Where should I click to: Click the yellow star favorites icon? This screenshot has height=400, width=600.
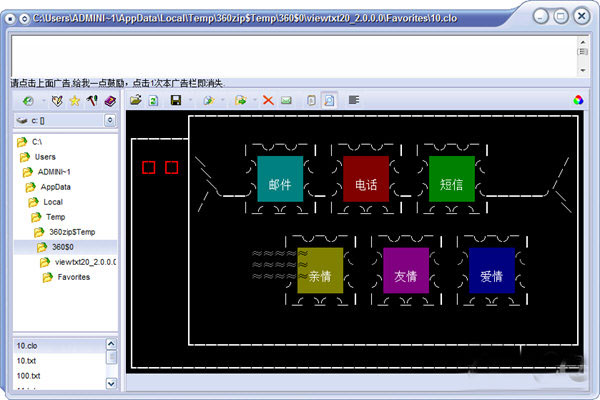point(73,101)
